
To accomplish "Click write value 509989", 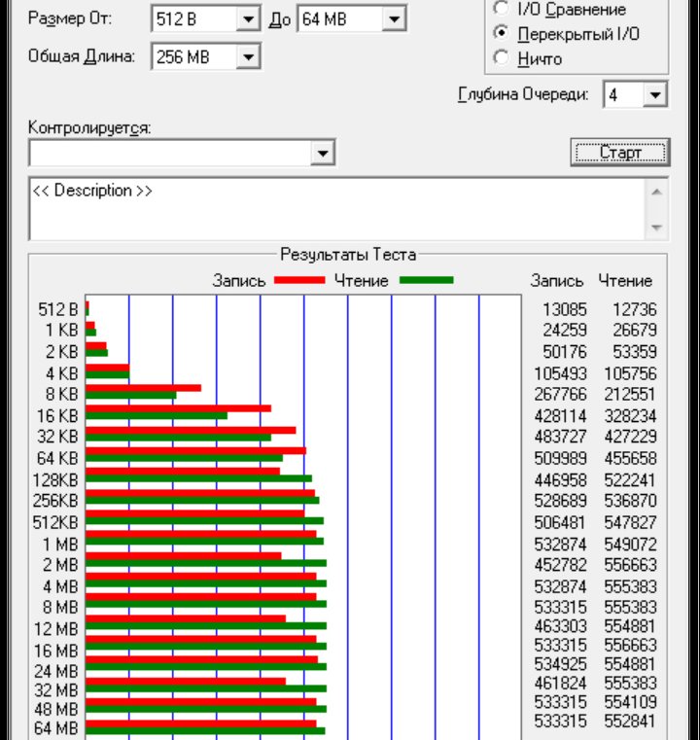I will [x=561, y=458].
